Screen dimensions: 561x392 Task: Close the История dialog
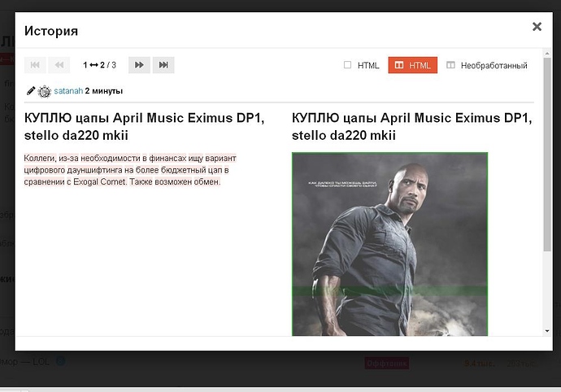coord(537,27)
